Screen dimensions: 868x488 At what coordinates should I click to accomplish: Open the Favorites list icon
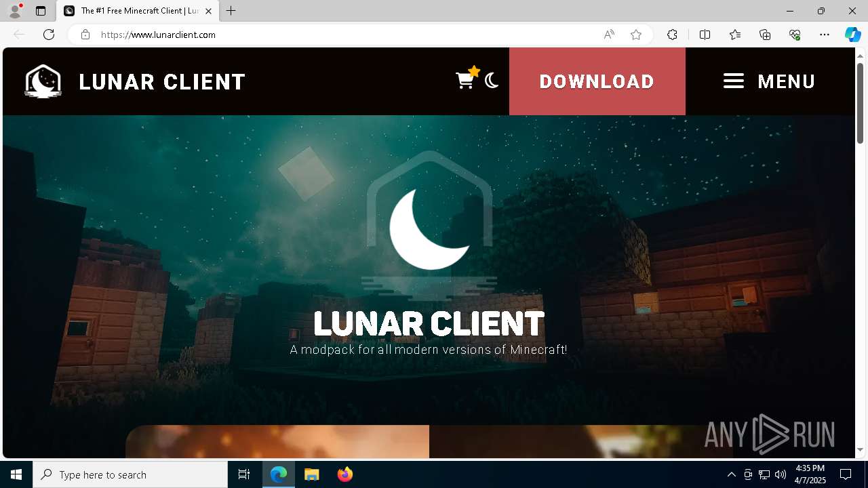pyautogui.click(x=735, y=35)
